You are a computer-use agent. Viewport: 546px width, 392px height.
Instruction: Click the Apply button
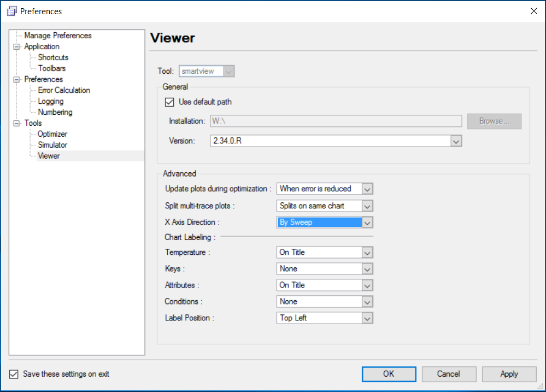pyautogui.click(x=509, y=374)
